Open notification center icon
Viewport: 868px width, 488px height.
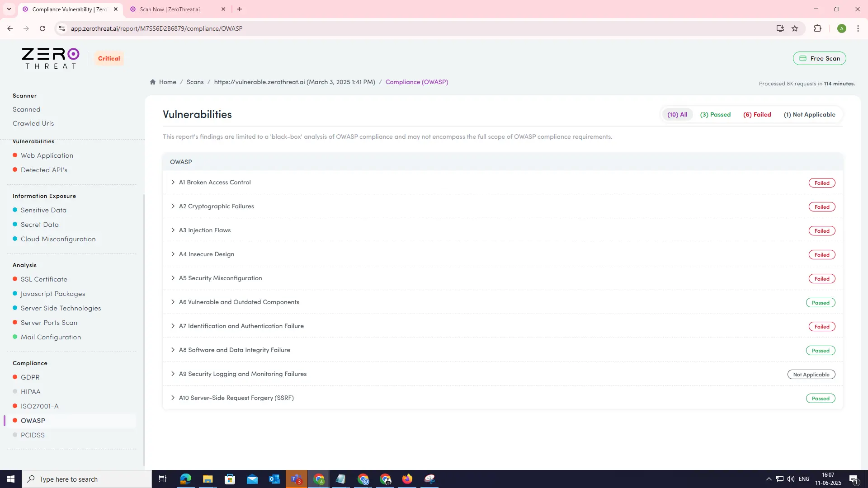(x=854, y=479)
